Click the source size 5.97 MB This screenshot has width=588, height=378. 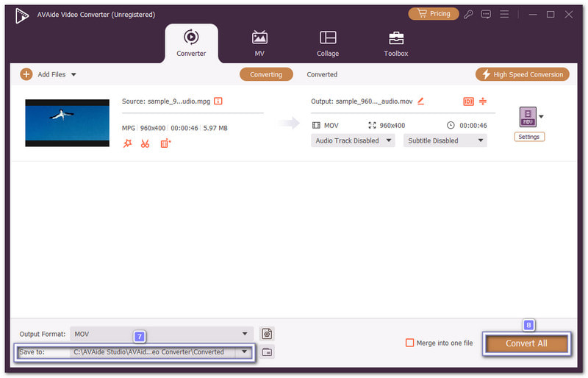(215, 128)
